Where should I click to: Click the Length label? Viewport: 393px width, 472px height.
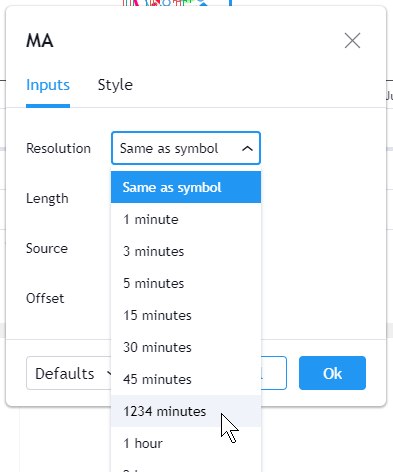[47, 199]
